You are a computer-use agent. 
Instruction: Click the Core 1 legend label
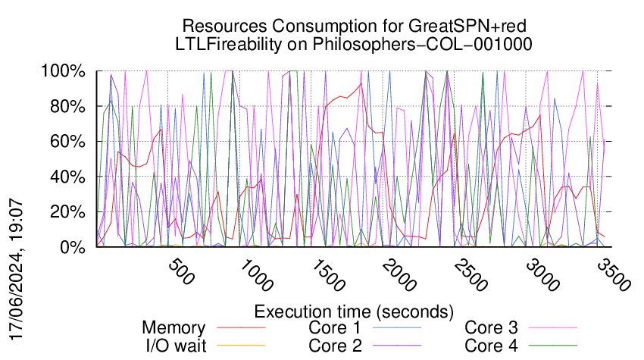pyautogui.click(x=335, y=327)
